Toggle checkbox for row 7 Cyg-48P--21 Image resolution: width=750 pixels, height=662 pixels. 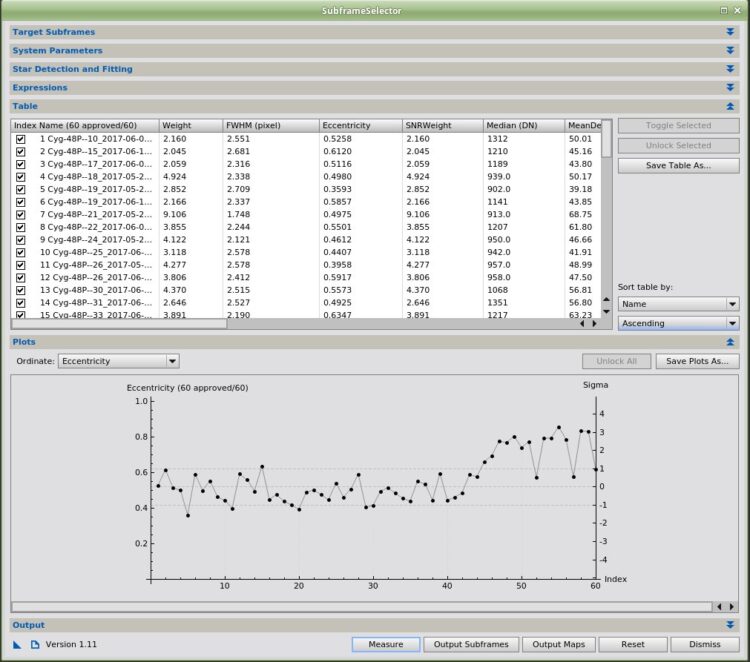click(x=21, y=215)
